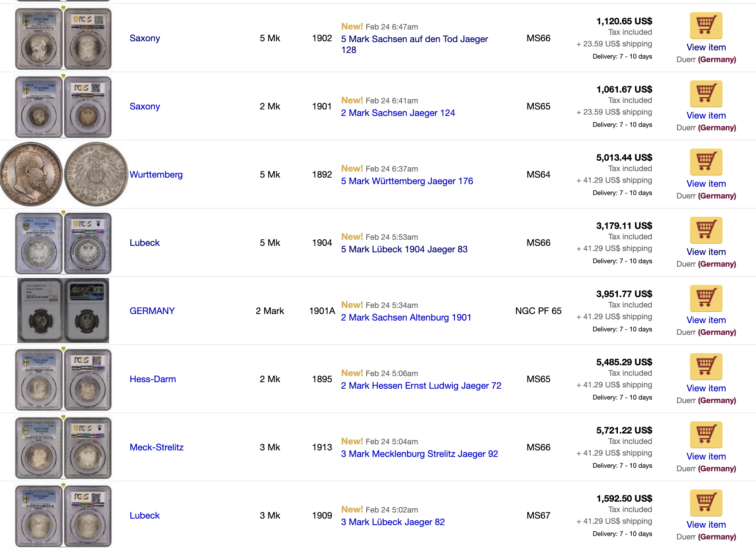The image size is (756, 549).
Task: Click 'View item' for the 5,013.44 US$ coin
Action: pos(706,184)
